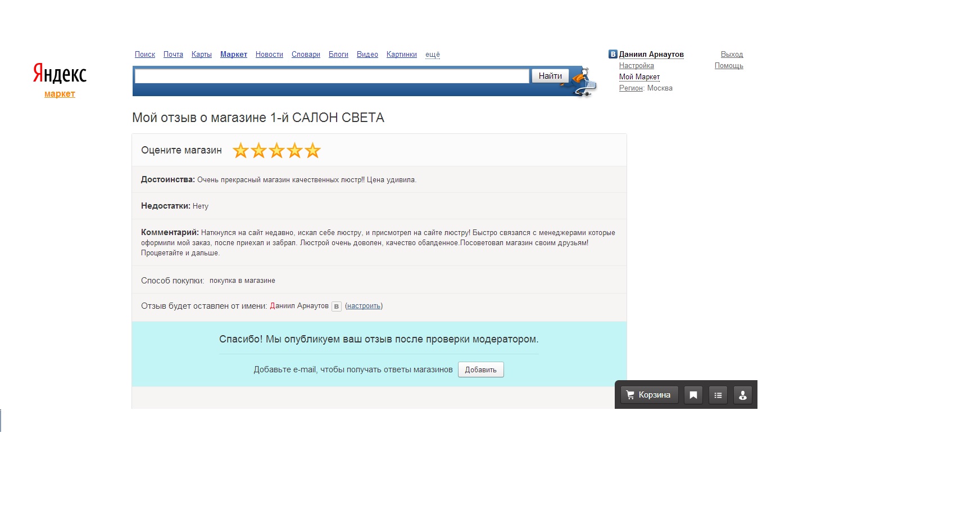
Task: Click the page heading Мой отзыв о магазине
Action: pyautogui.click(x=258, y=118)
